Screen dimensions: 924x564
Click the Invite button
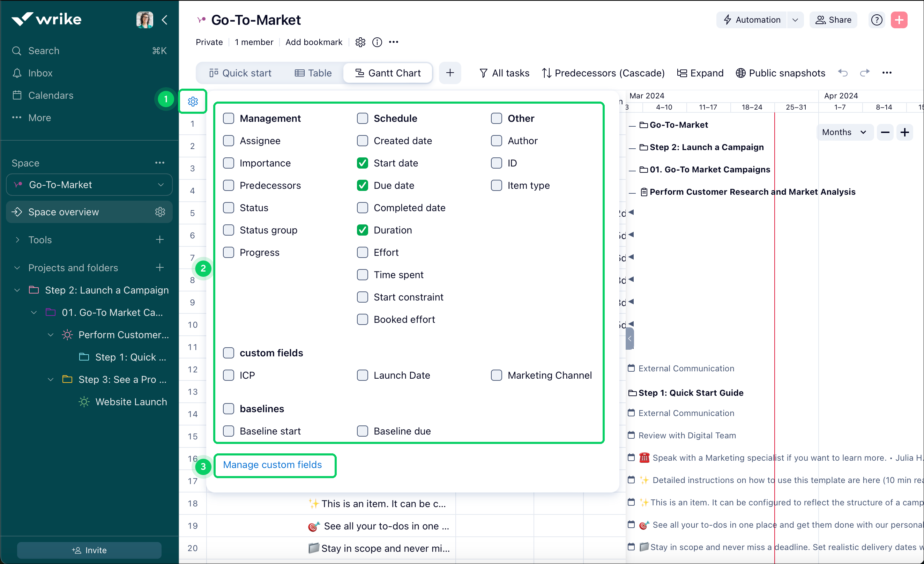(89, 550)
